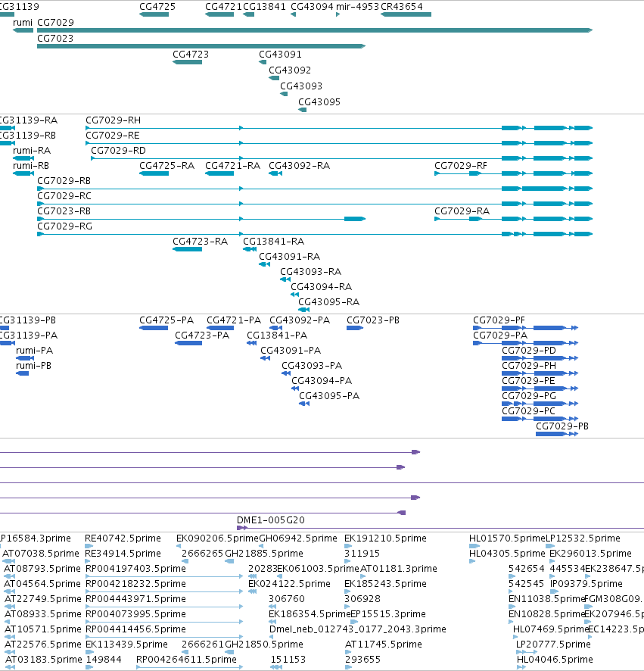Click the RP004197403.5prime EST label
This screenshot has height=671, width=644.
(x=136, y=568)
